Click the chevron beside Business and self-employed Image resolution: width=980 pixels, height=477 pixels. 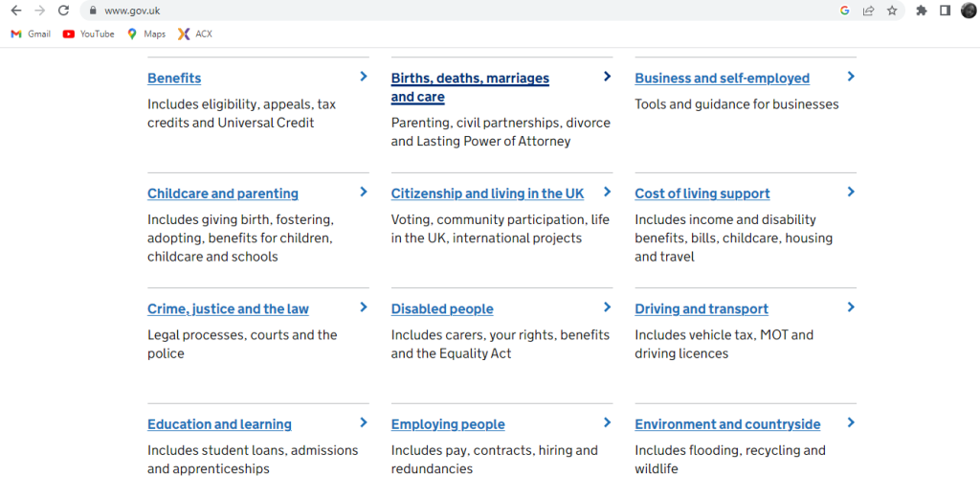point(851,77)
